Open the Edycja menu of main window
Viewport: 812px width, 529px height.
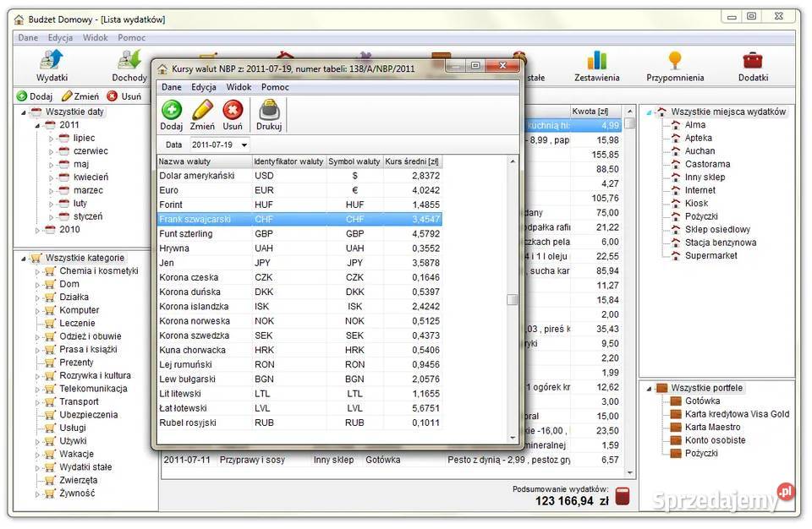click(x=60, y=38)
